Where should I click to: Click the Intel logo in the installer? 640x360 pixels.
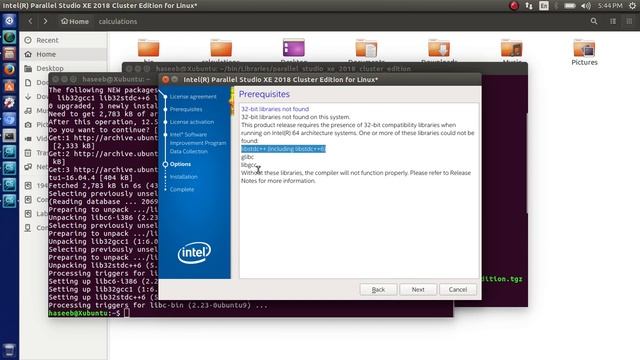(x=194, y=253)
